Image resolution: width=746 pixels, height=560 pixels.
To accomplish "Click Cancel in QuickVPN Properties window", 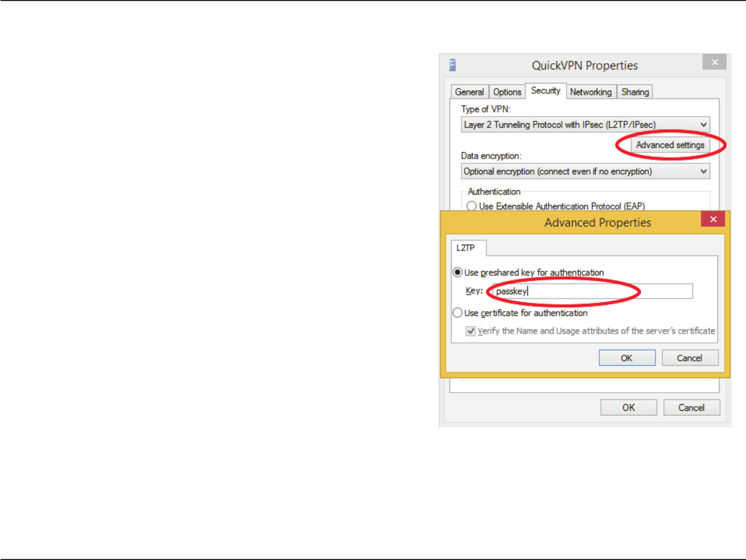I will pos(692,408).
